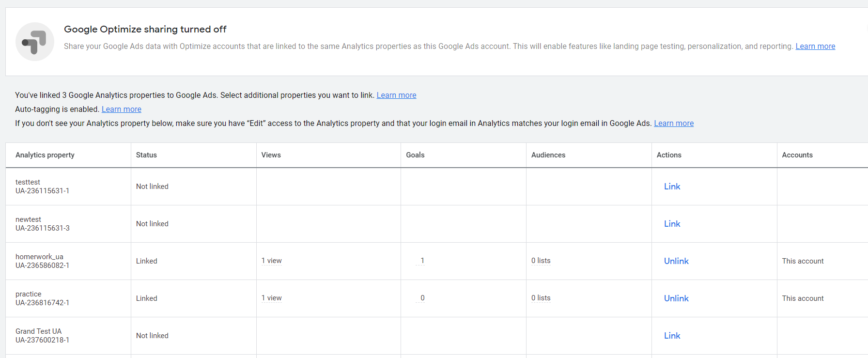Select the testtest UA-236115631-1 cell
The image size is (868, 358).
pyautogui.click(x=68, y=187)
